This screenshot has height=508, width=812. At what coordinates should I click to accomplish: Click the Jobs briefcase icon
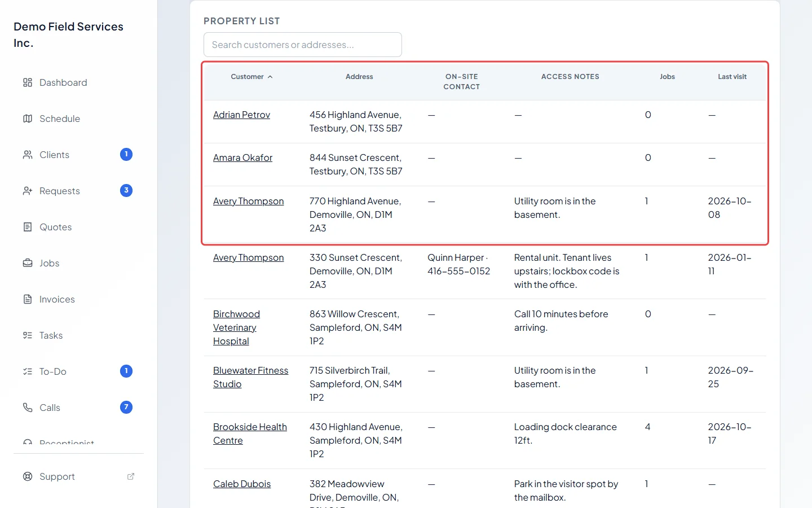pyautogui.click(x=28, y=263)
